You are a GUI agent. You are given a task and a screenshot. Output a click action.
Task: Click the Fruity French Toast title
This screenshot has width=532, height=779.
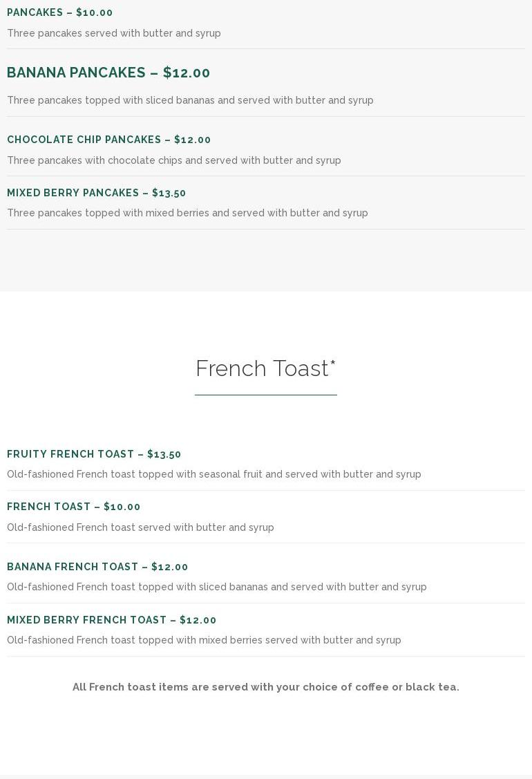click(94, 454)
